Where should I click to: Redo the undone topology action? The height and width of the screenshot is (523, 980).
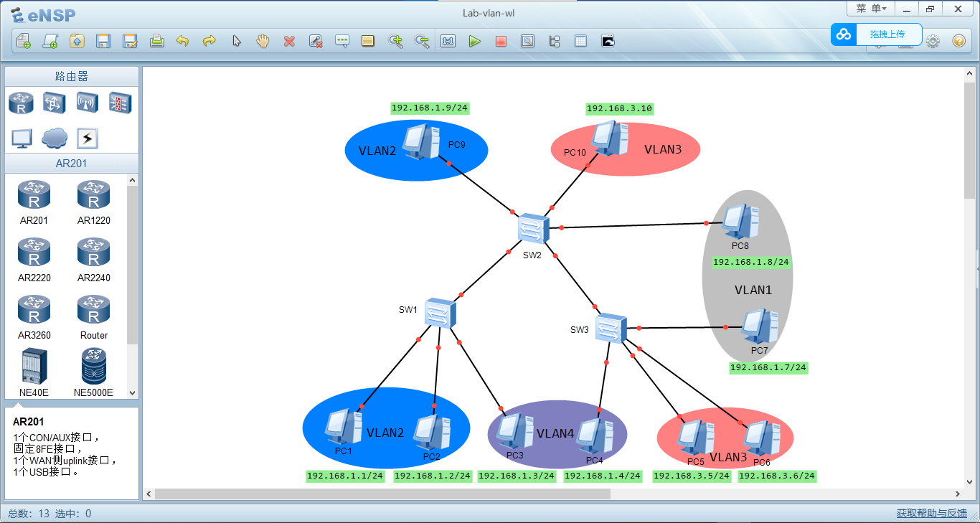209,41
